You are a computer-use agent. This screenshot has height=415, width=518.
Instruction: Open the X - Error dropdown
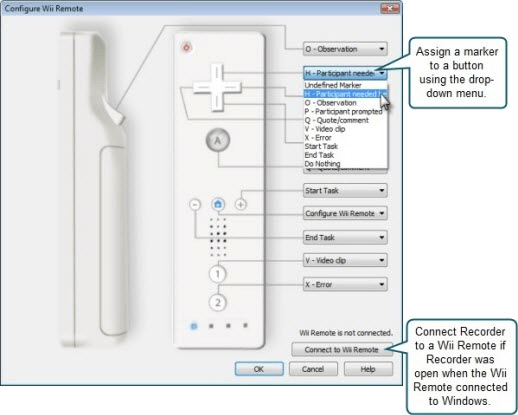coord(345,284)
